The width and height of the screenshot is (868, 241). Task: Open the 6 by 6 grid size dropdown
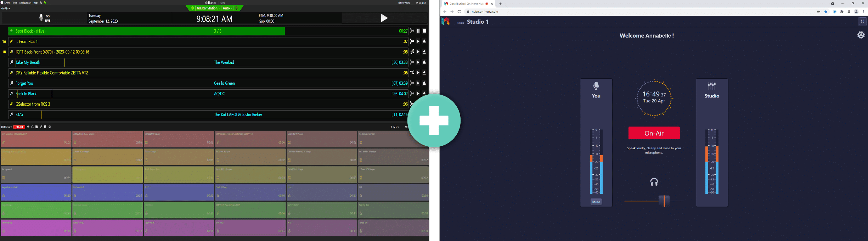(395, 127)
